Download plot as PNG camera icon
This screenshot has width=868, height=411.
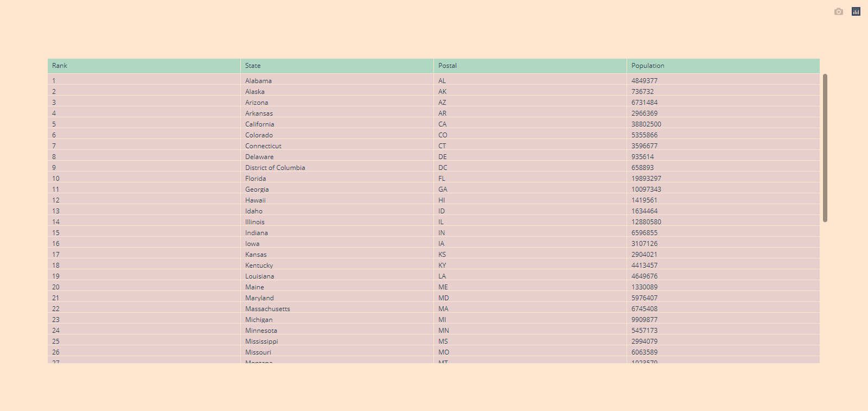tap(839, 11)
